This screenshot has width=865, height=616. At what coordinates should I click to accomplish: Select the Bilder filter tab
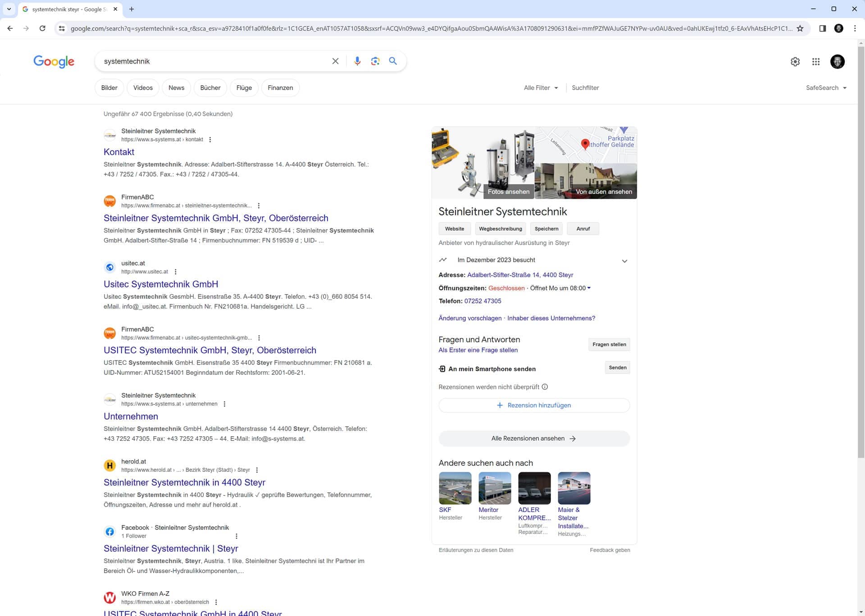click(109, 88)
